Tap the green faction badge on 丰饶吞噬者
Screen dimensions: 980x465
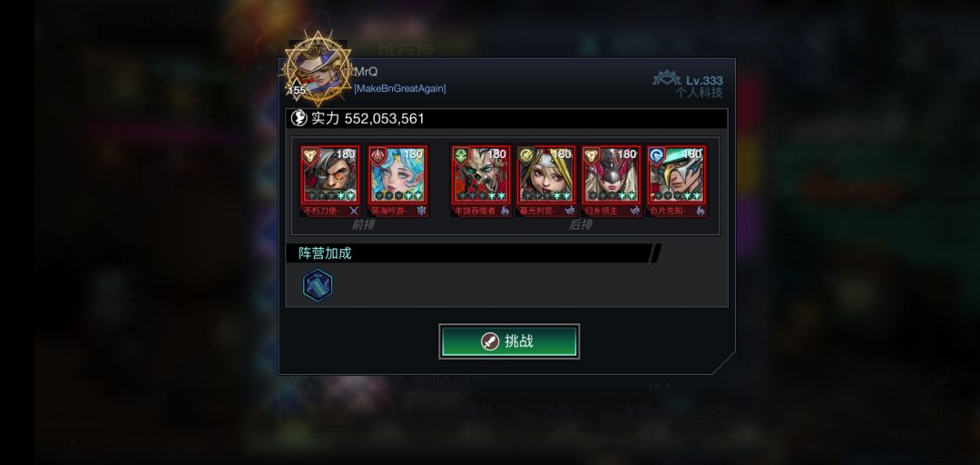pyautogui.click(x=461, y=155)
